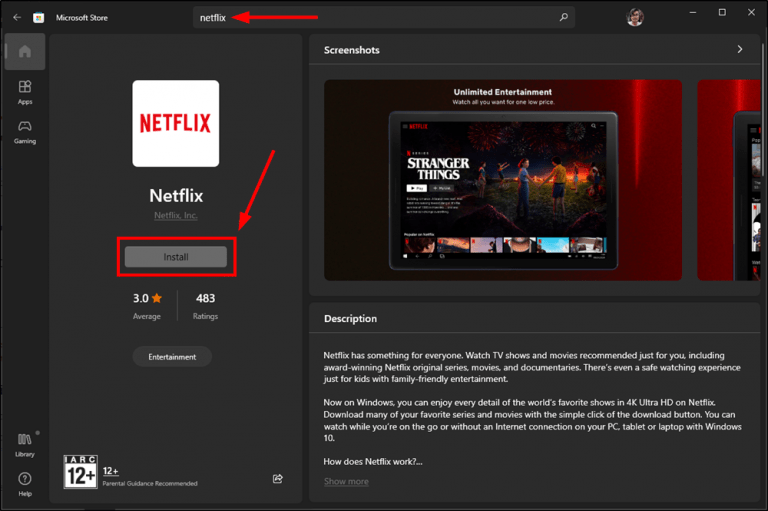The height and width of the screenshot is (511, 768).
Task: Open the second, partially visible screenshot
Action: (728, 180)
